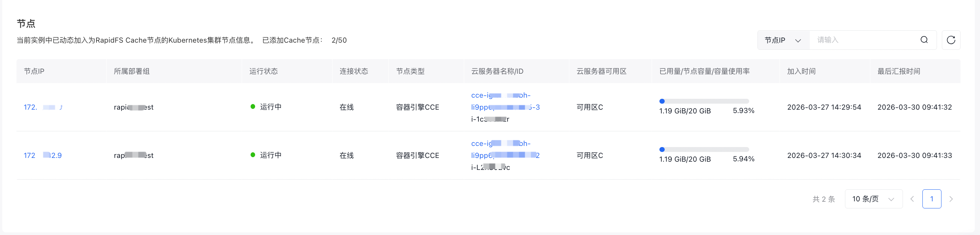The image size is (980, 235).
Task: Select page 1 in pagination
Action: click(x=931, y=199)
